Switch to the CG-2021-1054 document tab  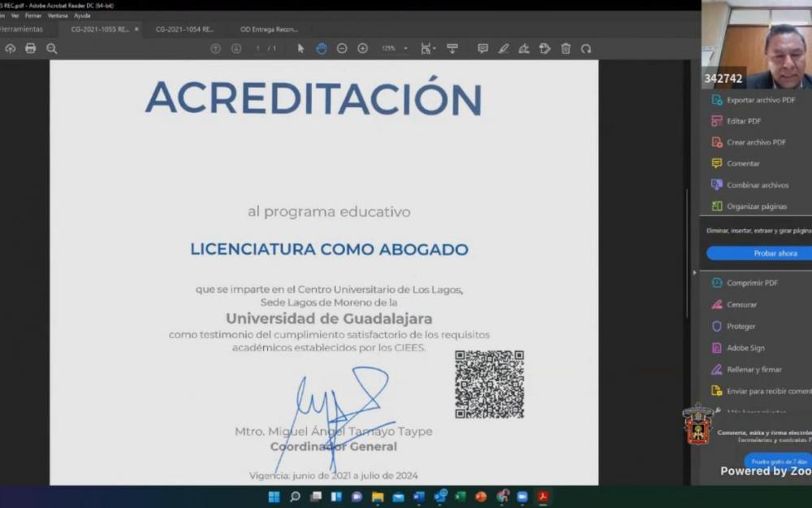(x=184, y=29)
